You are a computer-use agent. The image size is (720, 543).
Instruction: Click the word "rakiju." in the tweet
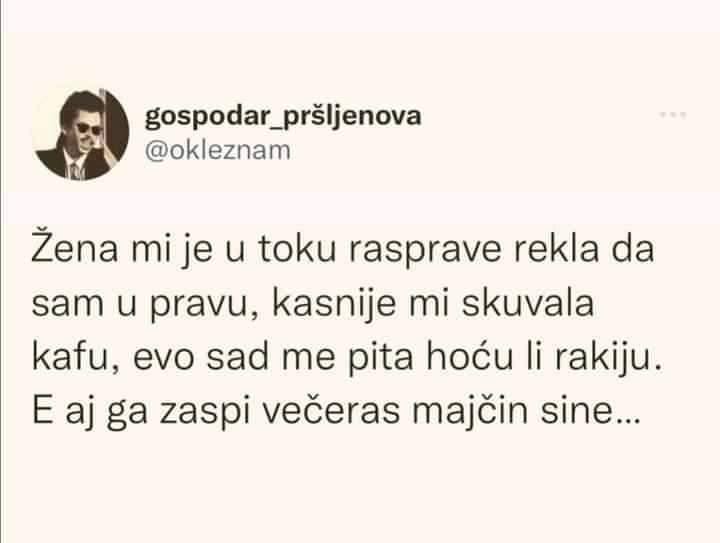[x=609, y=359]
